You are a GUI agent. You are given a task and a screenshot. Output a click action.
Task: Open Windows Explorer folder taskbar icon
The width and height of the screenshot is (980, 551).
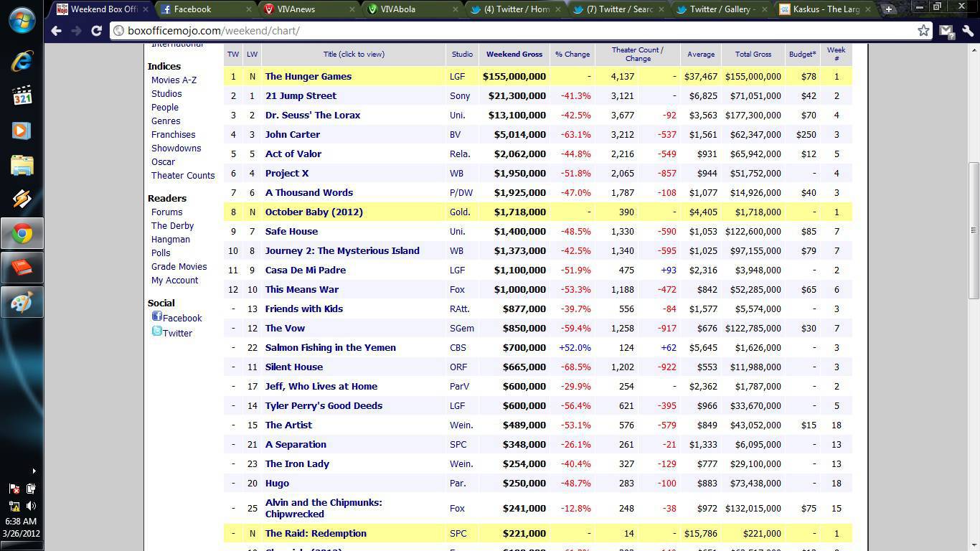click(x=22, y=165)
